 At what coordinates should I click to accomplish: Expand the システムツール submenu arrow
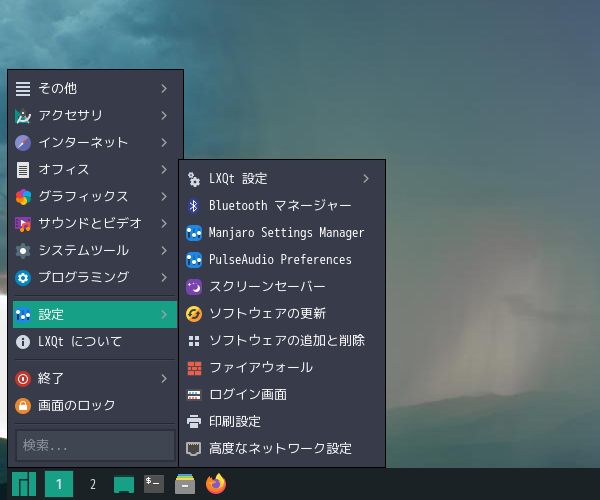pos(164,251)
